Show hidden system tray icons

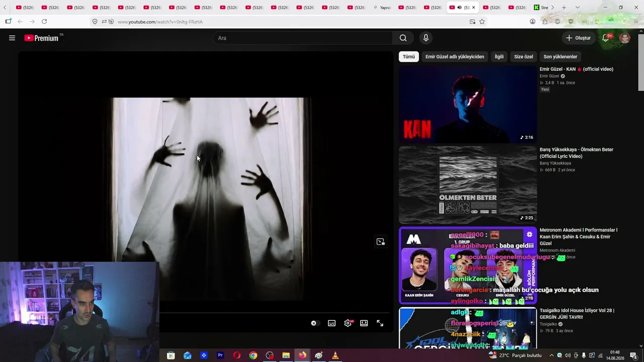(551, 355)
